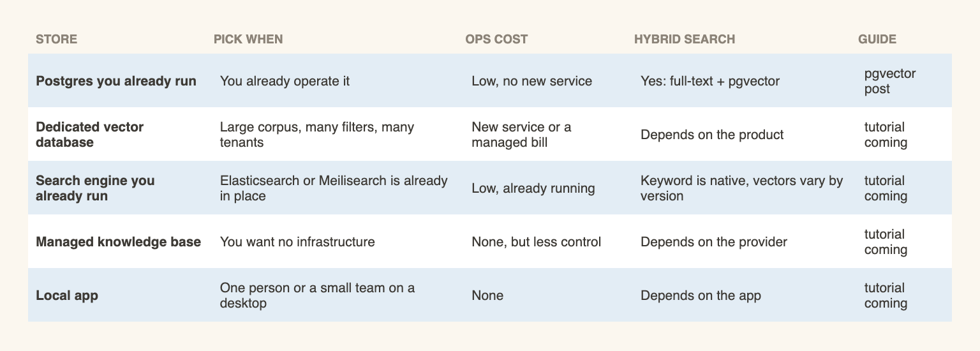The width and height of the screenshot is (980, 351).
Task: Click the 'Low, no new service' cell
Action: [531, 81]
